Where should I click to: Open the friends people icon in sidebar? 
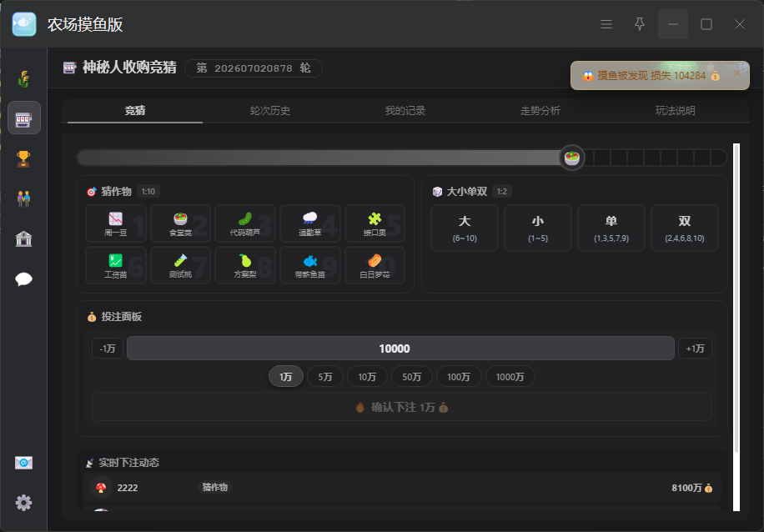coord(23,198)
